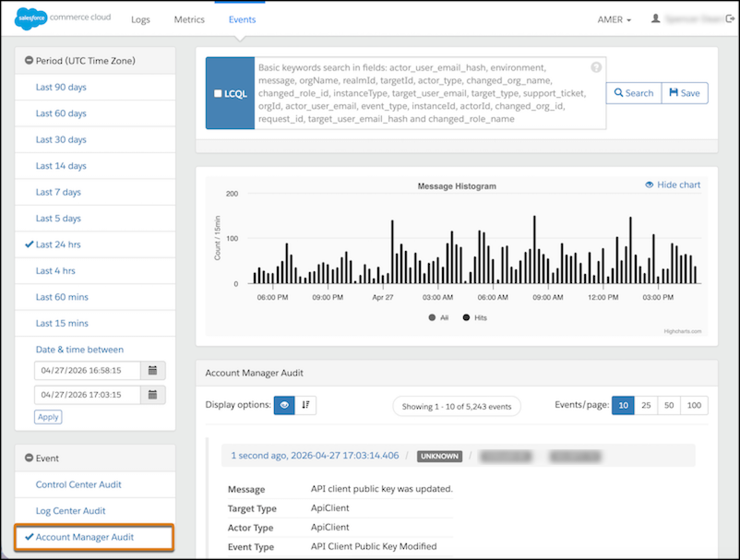Open calendar picker for end date
Screen dimensions: 740x560
(152, 395)
